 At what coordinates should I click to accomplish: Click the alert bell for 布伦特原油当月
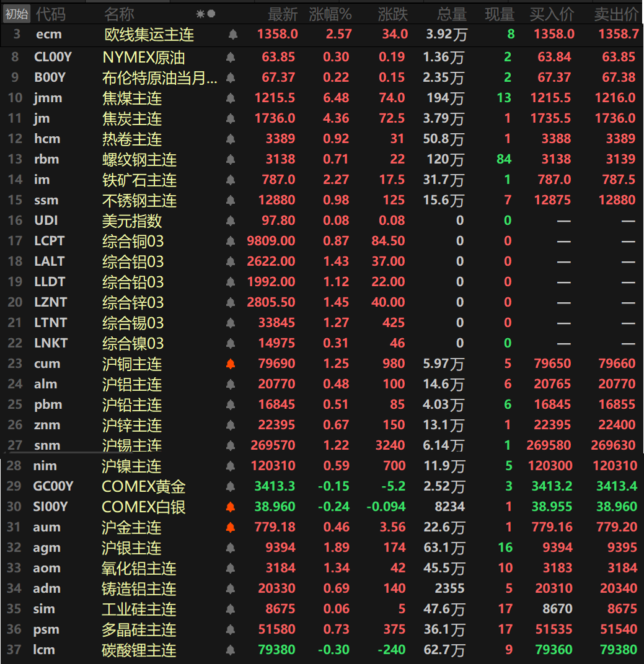click(231, 77)
